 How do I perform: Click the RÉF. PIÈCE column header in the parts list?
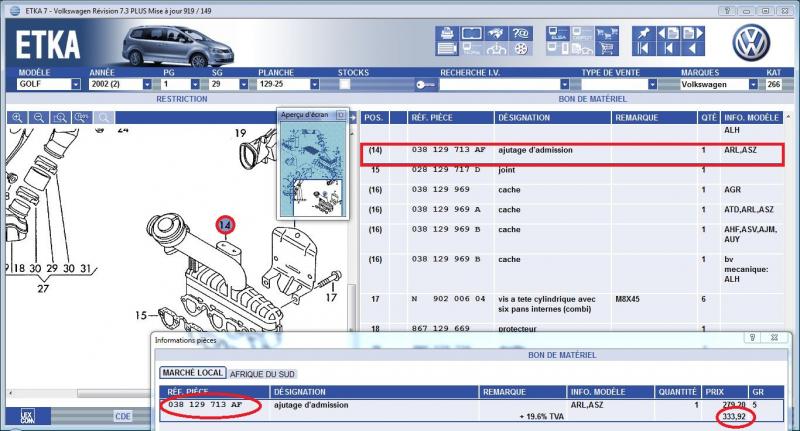click(x=450, y=118)
